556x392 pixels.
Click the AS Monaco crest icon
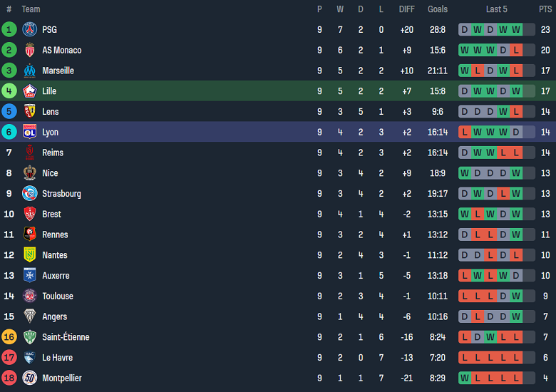[x=29, y=51]
